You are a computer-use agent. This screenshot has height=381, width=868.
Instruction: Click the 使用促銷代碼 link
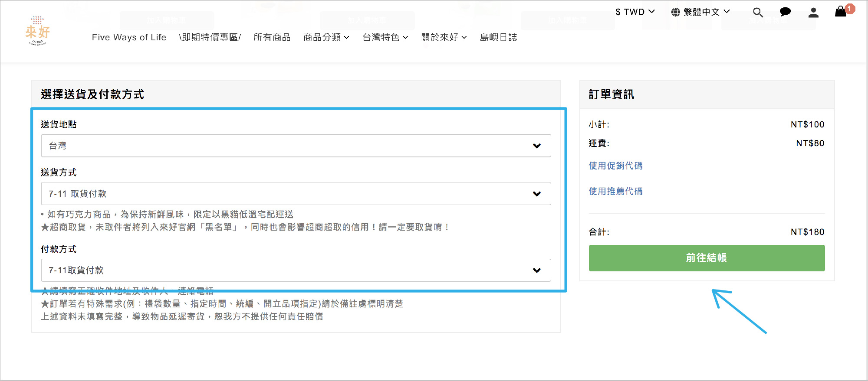(x=615, y=166)
